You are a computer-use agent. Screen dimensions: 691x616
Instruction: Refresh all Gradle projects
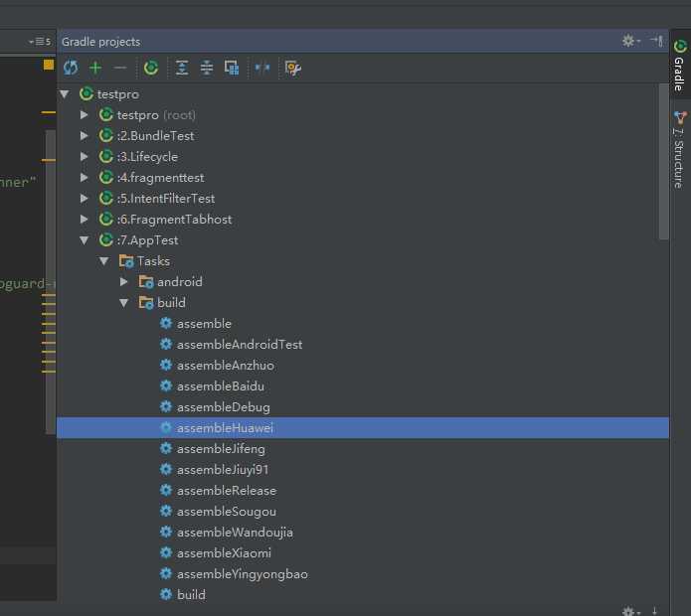point(71,68)
